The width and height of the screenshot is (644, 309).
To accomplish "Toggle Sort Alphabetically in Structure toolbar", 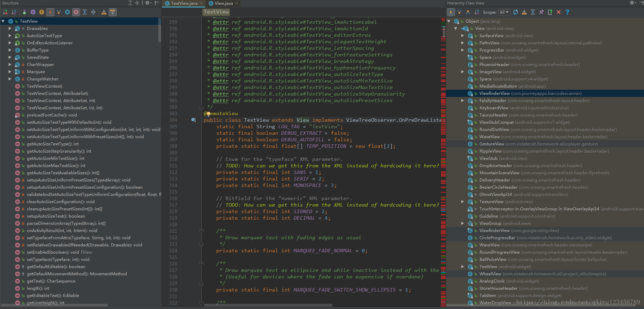I will [14, 12].
